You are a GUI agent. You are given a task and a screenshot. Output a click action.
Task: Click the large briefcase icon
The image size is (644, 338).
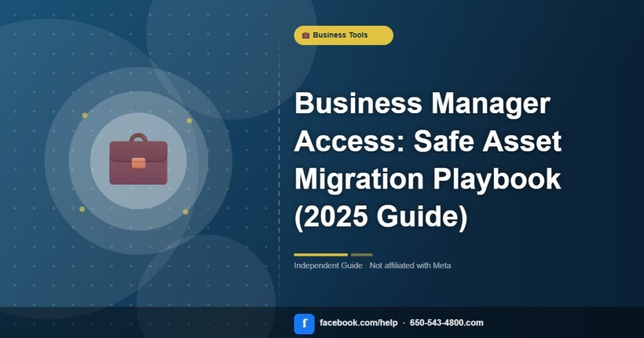pyautogui.click(x=138, y=161)
